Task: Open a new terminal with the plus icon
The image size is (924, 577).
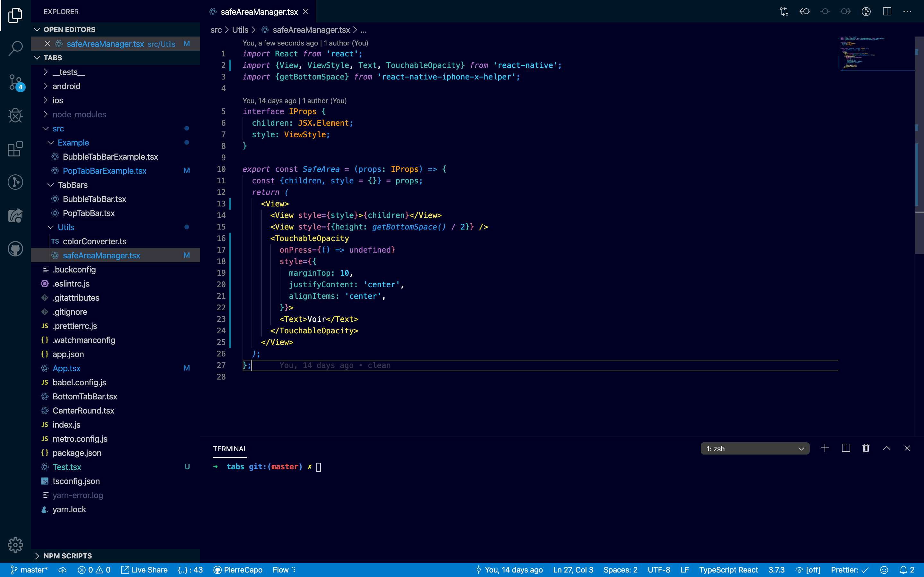Action: [825, 448]
